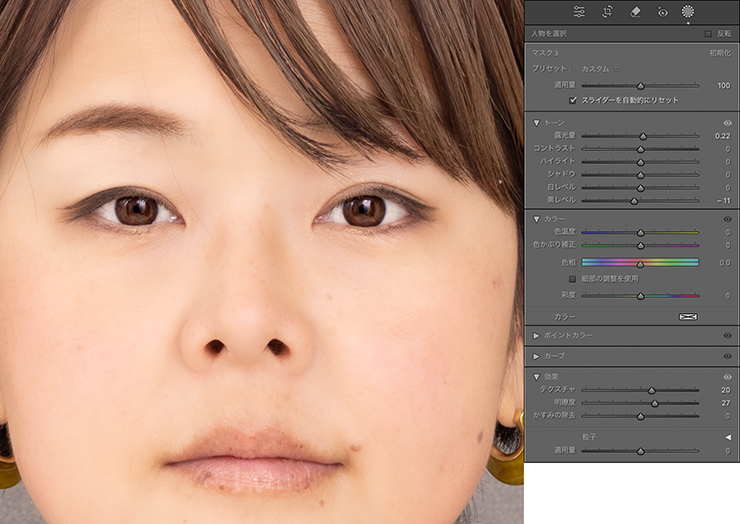Click the 粒子 disclosure triangle
The height and width of the screenshot is (524, 740).
727,437
